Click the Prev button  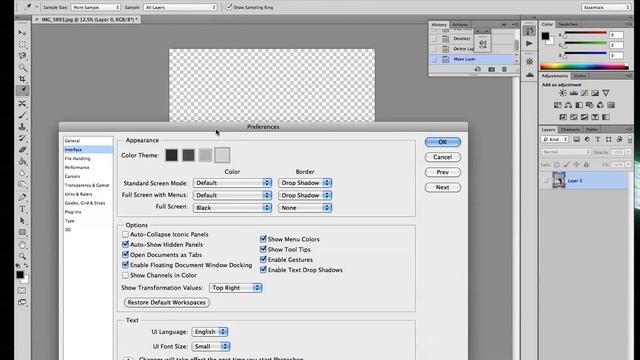[443, 172]
